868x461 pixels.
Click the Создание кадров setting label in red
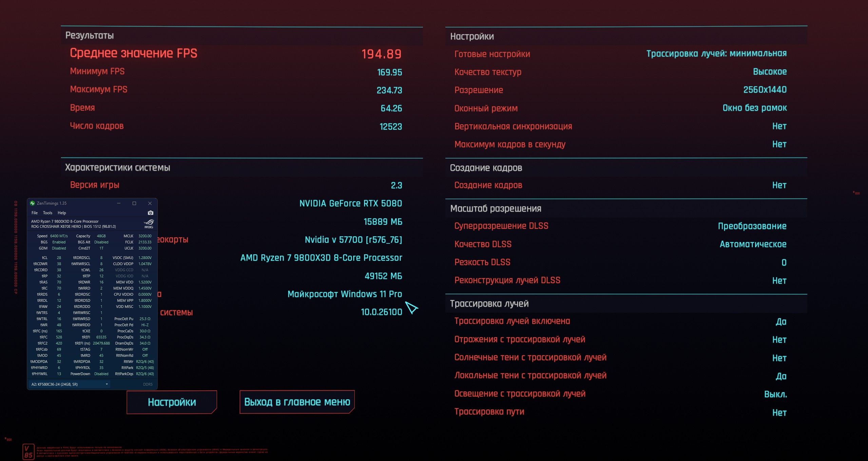pos(488,185)
